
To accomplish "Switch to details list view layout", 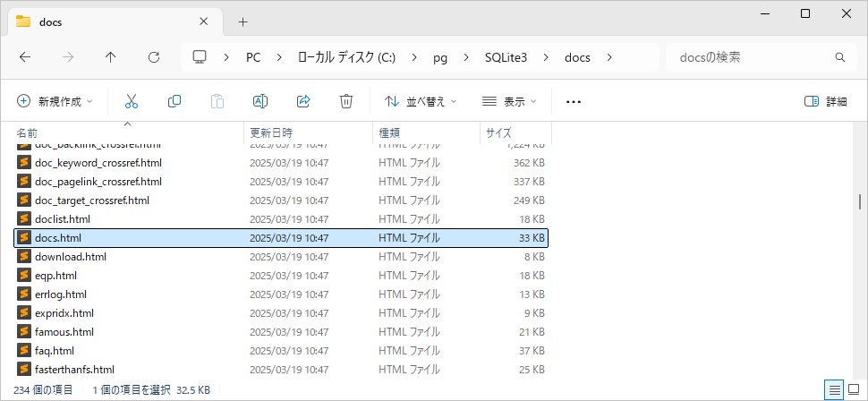I will coord(833,390).
